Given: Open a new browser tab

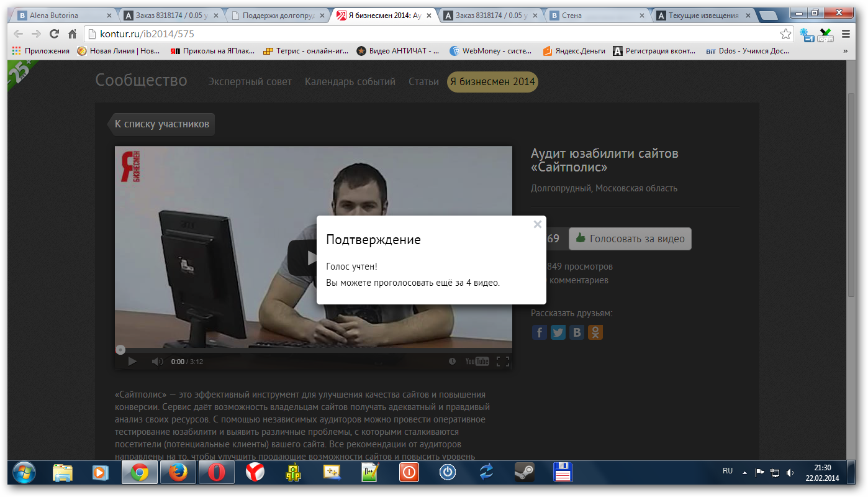Looking at the screenshot, I should coord(769,16).
